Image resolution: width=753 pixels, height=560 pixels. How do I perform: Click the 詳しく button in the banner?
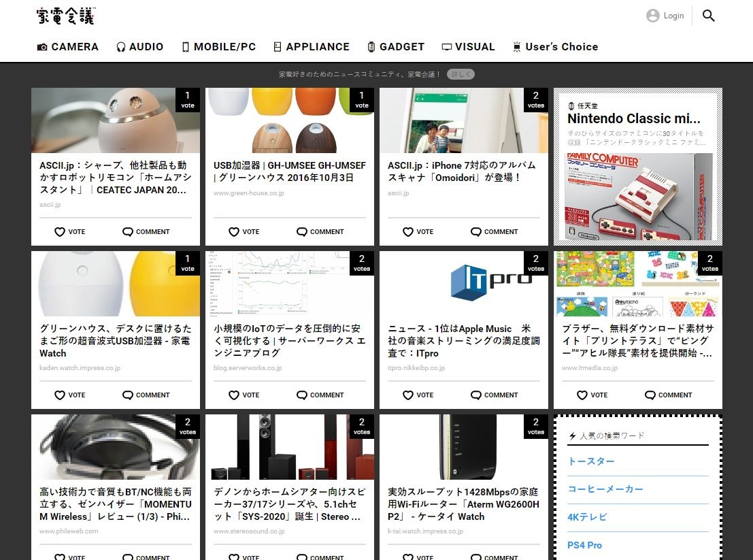(461, 74)
